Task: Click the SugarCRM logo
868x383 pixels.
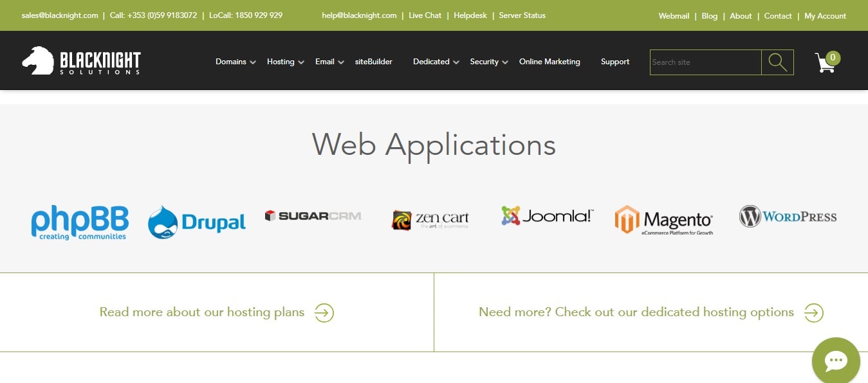Action: click(x=313, y=216)
